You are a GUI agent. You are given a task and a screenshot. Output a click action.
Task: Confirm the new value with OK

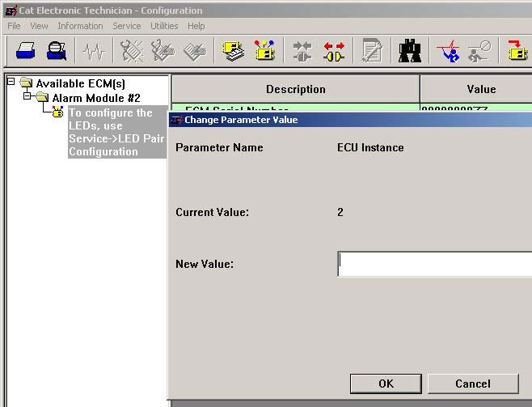click(386, 384)
